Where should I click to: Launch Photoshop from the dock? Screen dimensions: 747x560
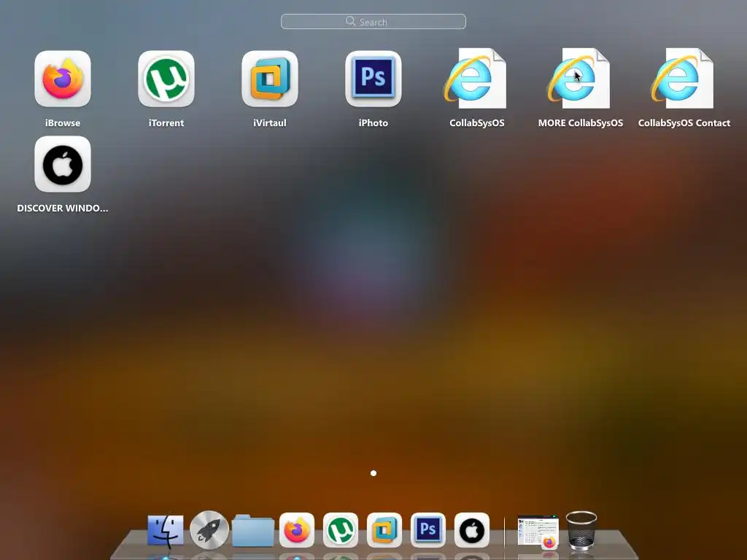coord(427,530)
